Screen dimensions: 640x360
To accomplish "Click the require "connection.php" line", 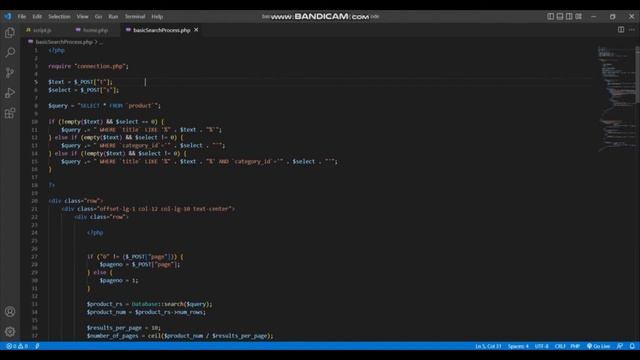I will pyautogui.click(x=88, y=66).
